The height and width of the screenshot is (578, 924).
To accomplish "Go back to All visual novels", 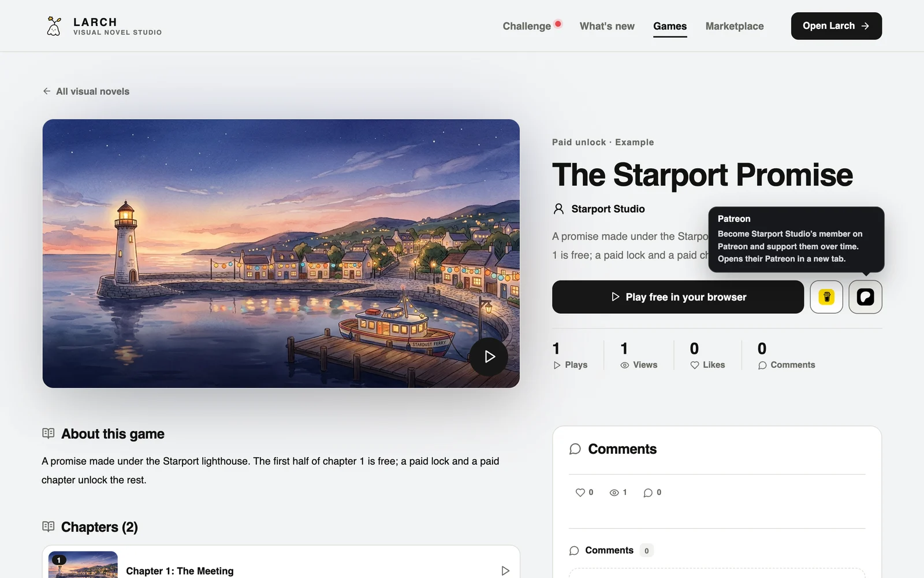I will point(86,91).
